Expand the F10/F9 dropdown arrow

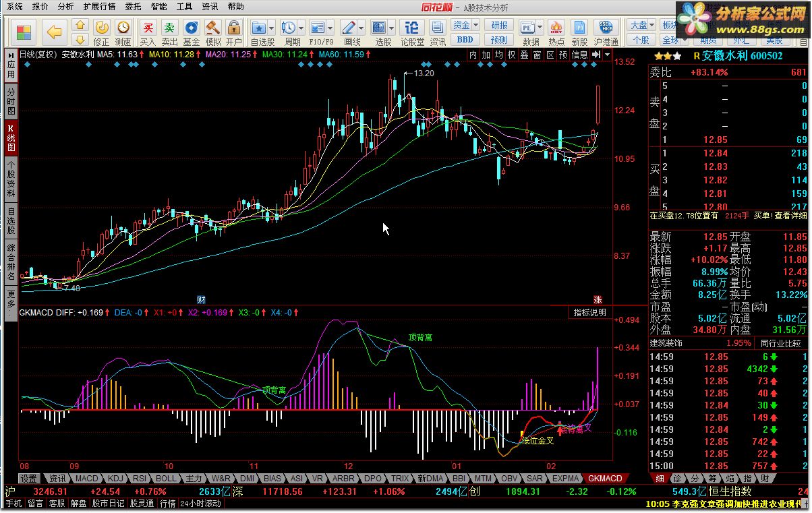coord(330,28)
